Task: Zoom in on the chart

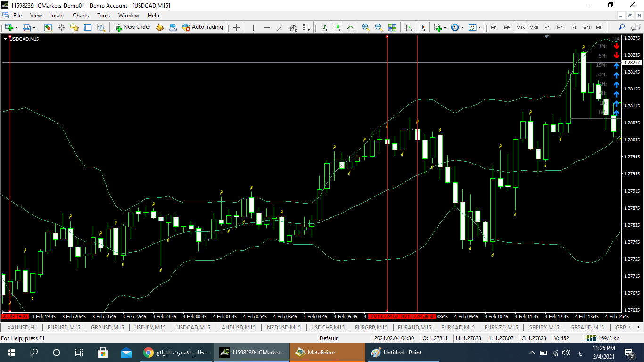Action: (x=365, y=27)
